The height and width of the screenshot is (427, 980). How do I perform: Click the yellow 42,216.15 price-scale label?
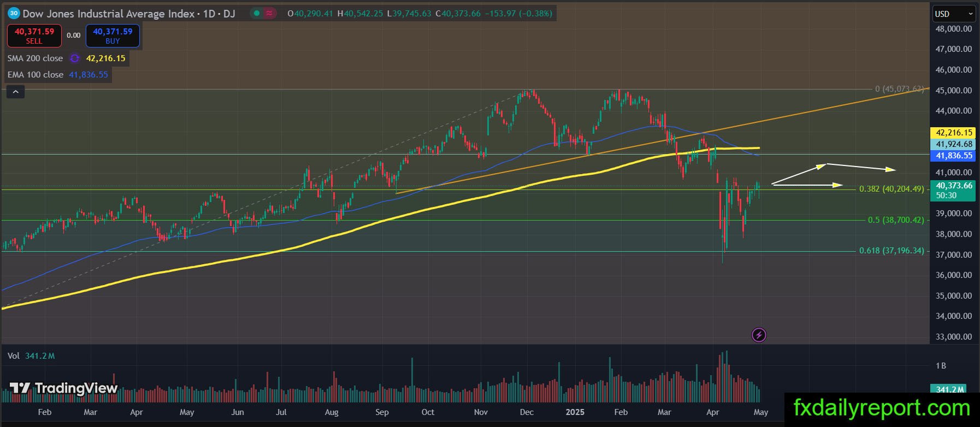point(954,133)
